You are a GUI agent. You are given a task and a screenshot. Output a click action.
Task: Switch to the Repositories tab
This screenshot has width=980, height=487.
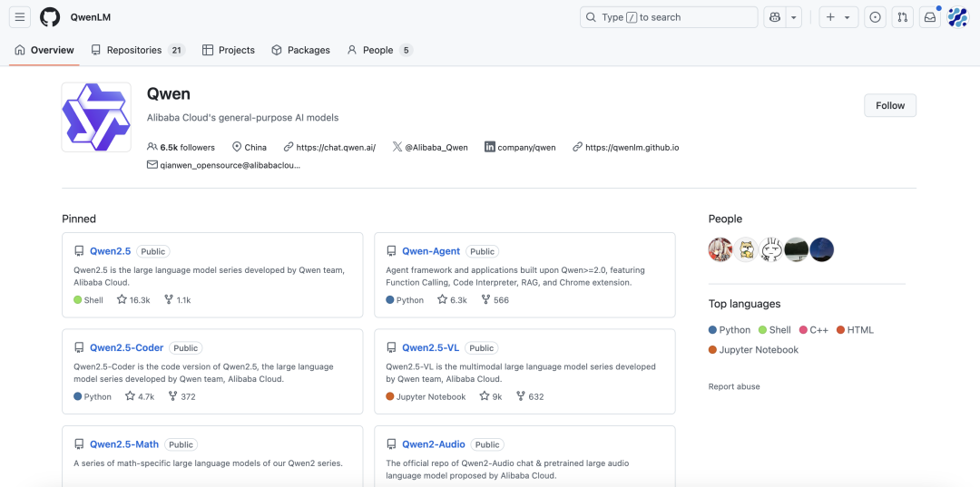pos(138,50)
